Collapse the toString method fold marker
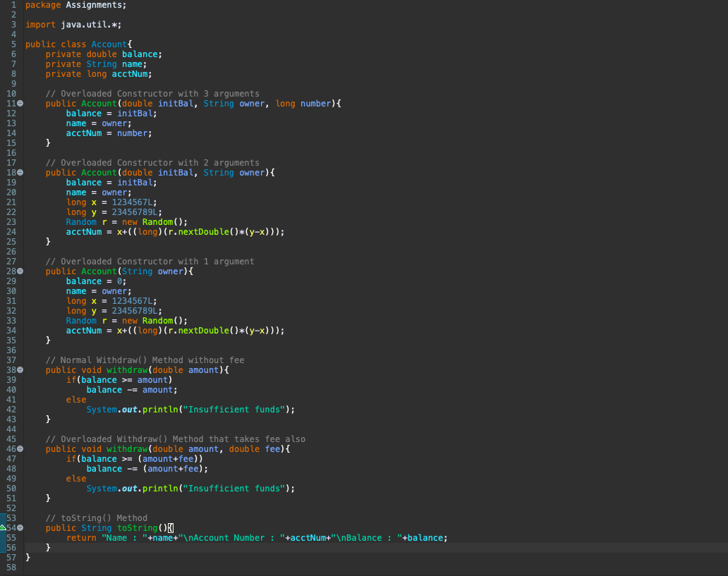Image resolution: width=728 pixels, height=576 pixels. 20,528
